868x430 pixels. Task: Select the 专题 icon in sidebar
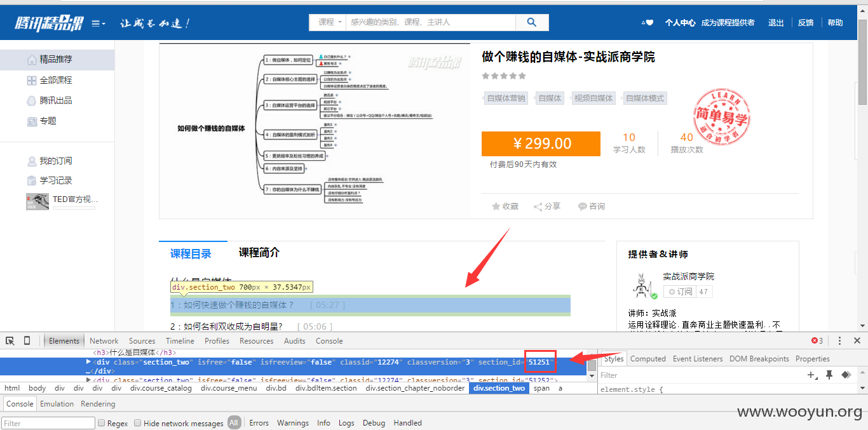pos(32,121)
